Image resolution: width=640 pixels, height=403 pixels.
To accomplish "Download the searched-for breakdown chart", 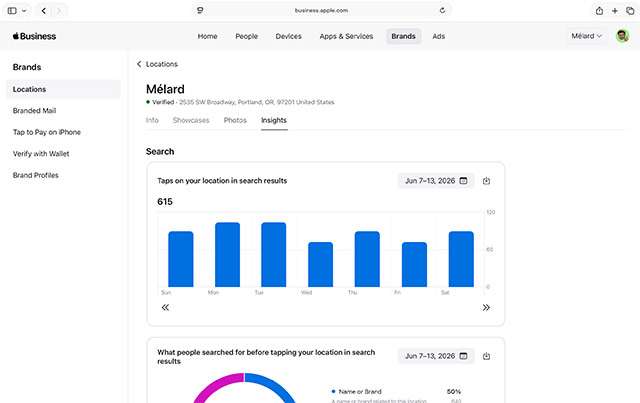I will (x=486, y=356).
